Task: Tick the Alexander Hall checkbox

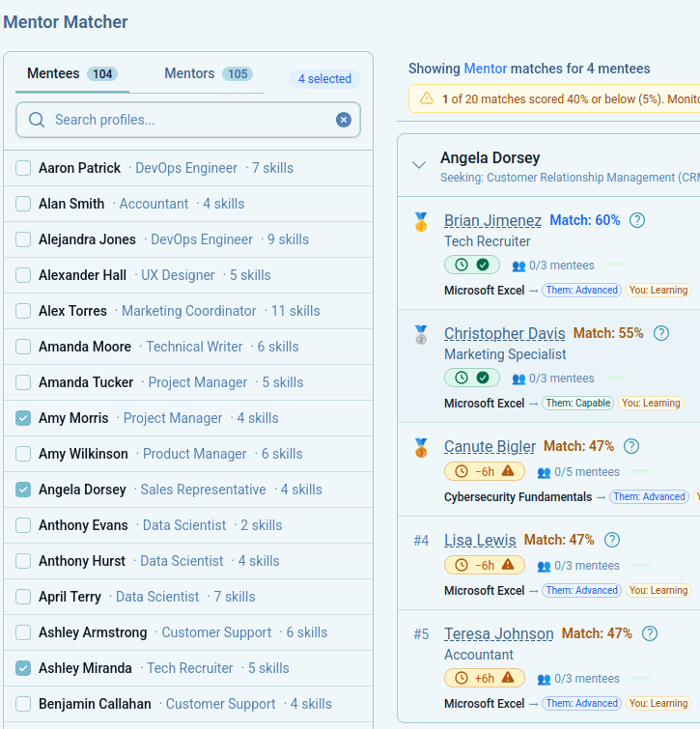Action: [23, 275]
